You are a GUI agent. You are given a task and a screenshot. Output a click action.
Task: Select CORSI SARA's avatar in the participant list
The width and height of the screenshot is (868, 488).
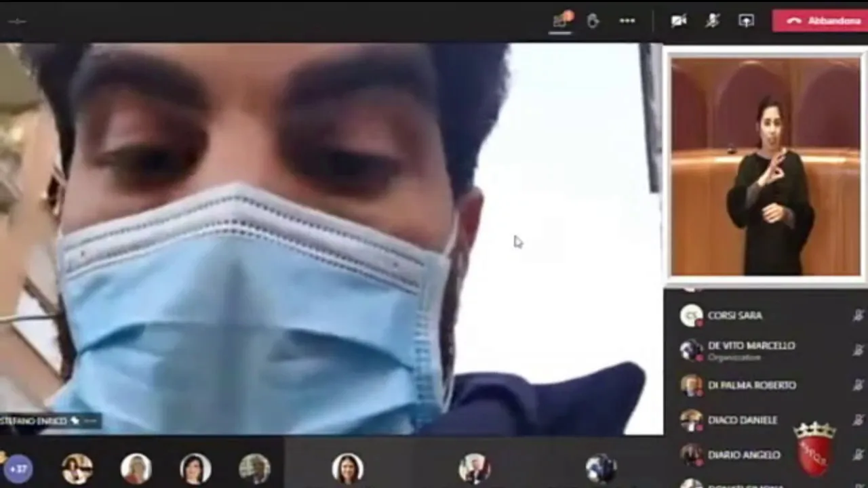tap(692, 315)
